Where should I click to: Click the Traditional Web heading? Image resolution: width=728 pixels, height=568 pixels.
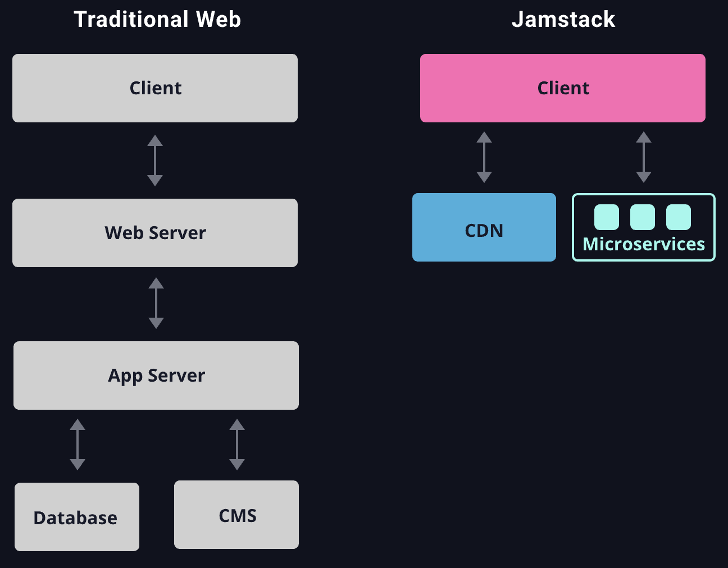pos(157,20)
